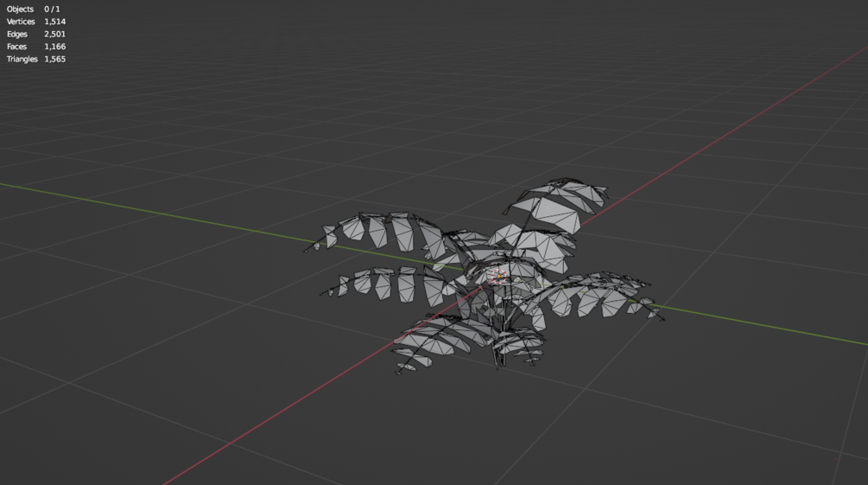Click the 3D cursor at mesh center
The width and height of the screenshot is (868, 485).
[x=498, y=276]
